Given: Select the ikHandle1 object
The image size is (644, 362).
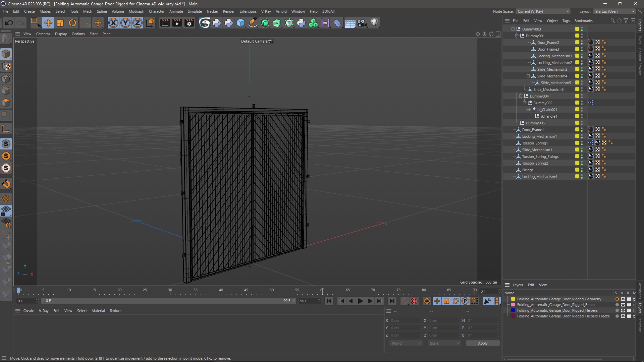Looking at the screenshot, I should click(x=549, y=116).
